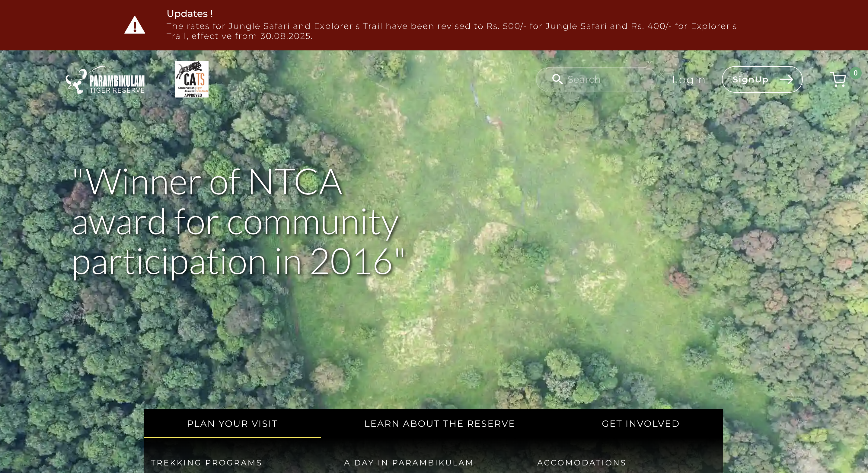Viewport: 868px width, 473px height.
Task: Click the cart item count badge
Action: [x=855, y=73]
